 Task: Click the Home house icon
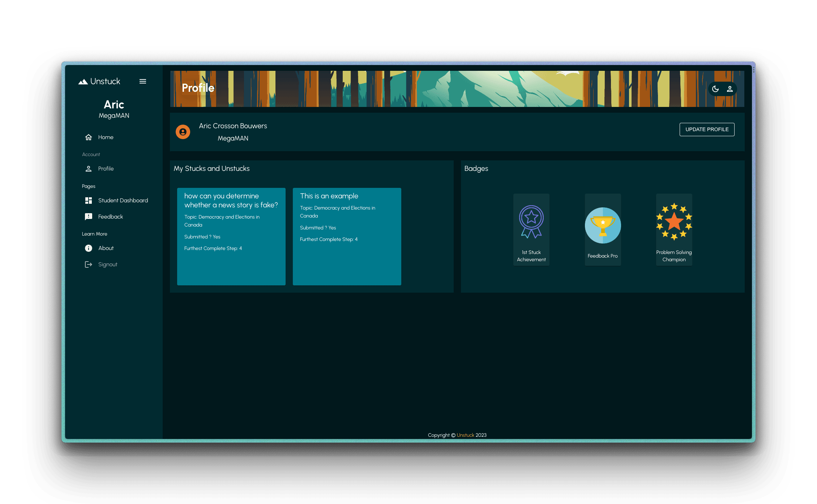coord(89,137)
